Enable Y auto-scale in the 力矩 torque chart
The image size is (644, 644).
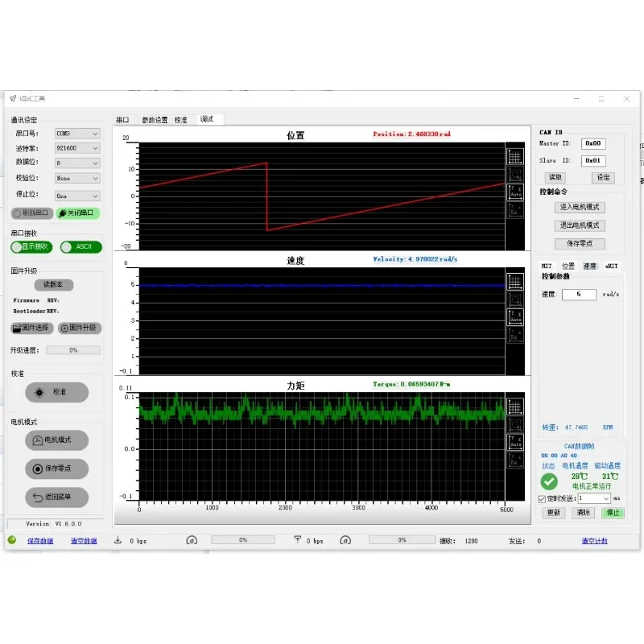(x=515, y=442)
